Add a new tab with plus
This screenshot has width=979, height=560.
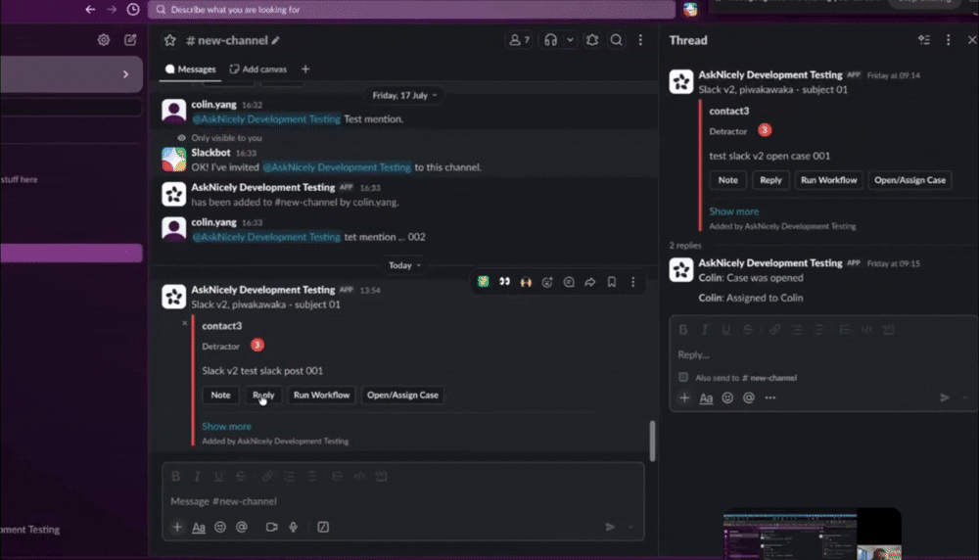[305, 70]
